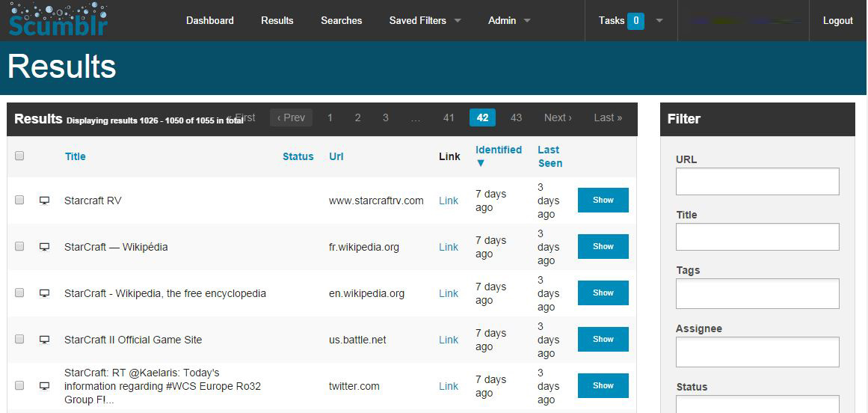This screenshot has width=868, height=413.
Task: Go to the previous results page
Action: click(291, 117)
